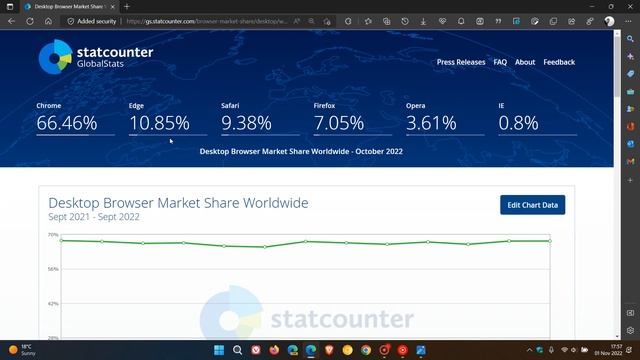
Task: Open the notifications bell toolbar icon
Action: pos(461,21)
